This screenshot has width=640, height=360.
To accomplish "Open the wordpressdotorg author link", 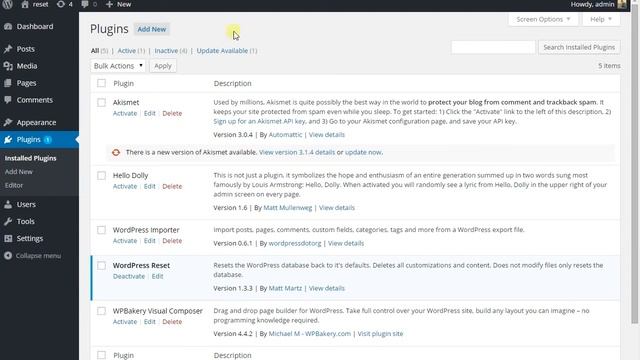I will coord(295,243).
